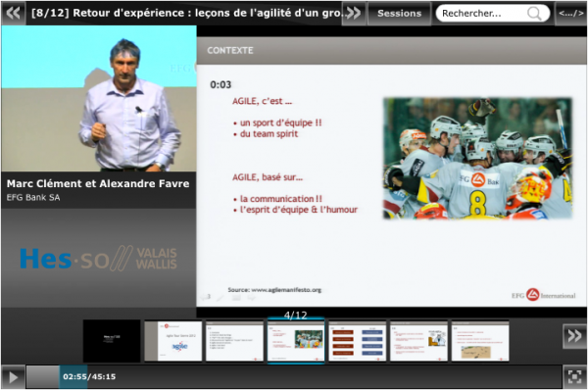Select the black title slide thumbnail
This screenshot has width=588, height=390.
112,340
